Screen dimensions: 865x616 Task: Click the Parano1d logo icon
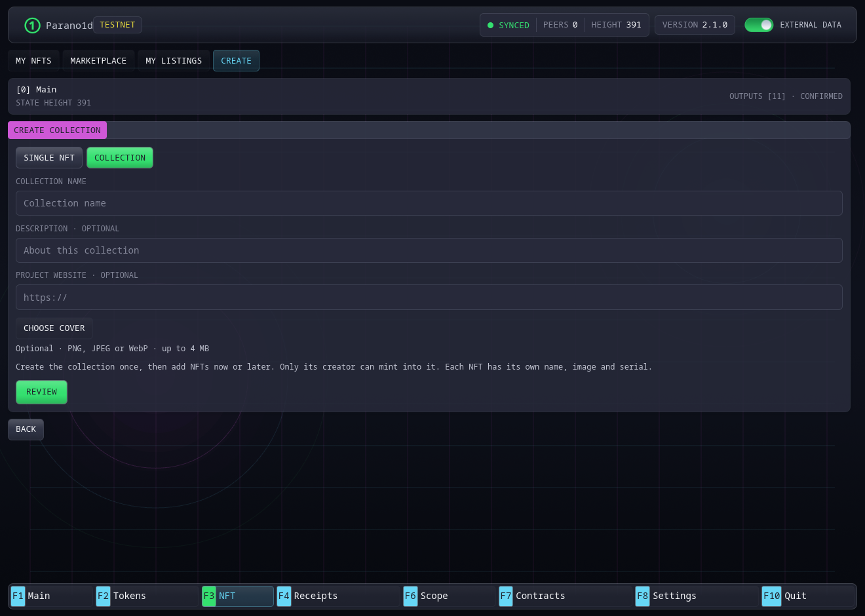32,25
